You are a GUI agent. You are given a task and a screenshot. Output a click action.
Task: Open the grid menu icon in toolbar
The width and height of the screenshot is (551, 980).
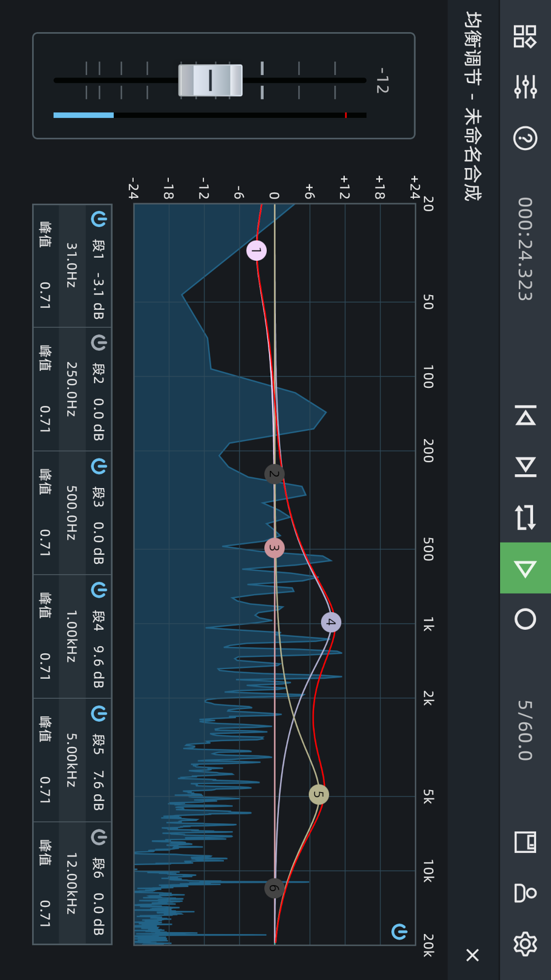[x=525, y=37]
